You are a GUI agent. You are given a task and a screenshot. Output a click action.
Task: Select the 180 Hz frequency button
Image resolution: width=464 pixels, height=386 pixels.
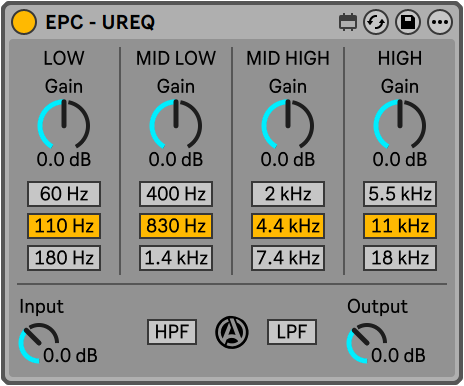point(64,258)
